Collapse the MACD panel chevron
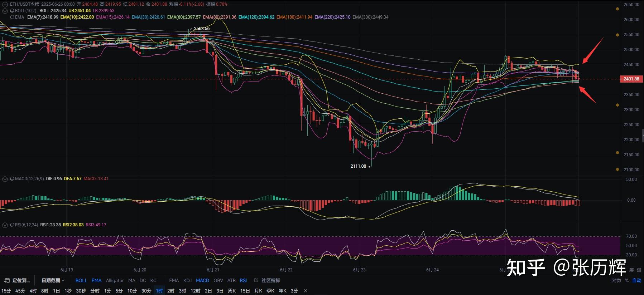The image size is (644, 295). (5, 179)
